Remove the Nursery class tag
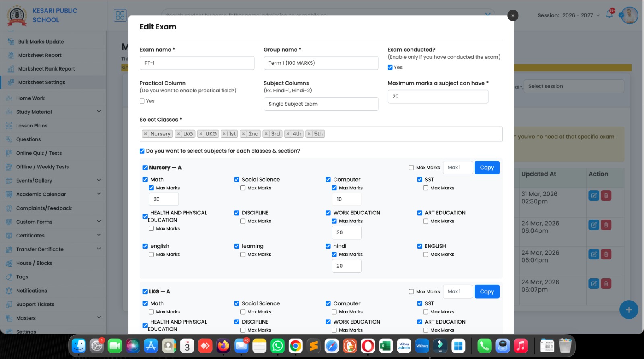 (x=146, y=134)
